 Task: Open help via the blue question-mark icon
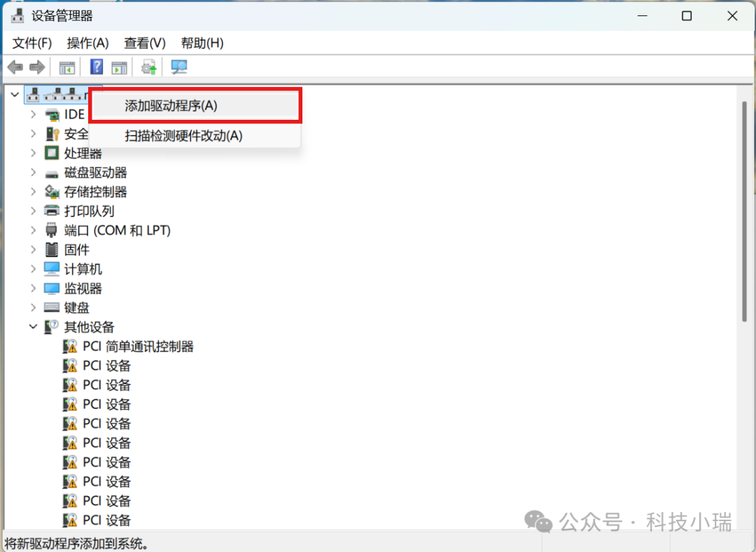tap(97, 67)
